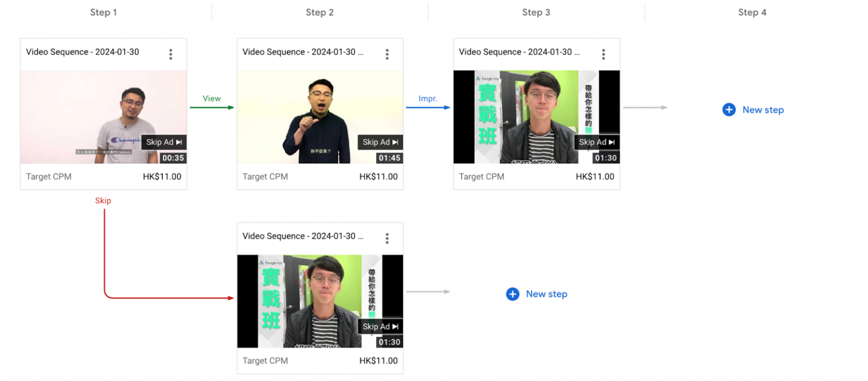The image size is (868, 381).
Task: Click the green View arrow label
Action: [x=211, y=98]
